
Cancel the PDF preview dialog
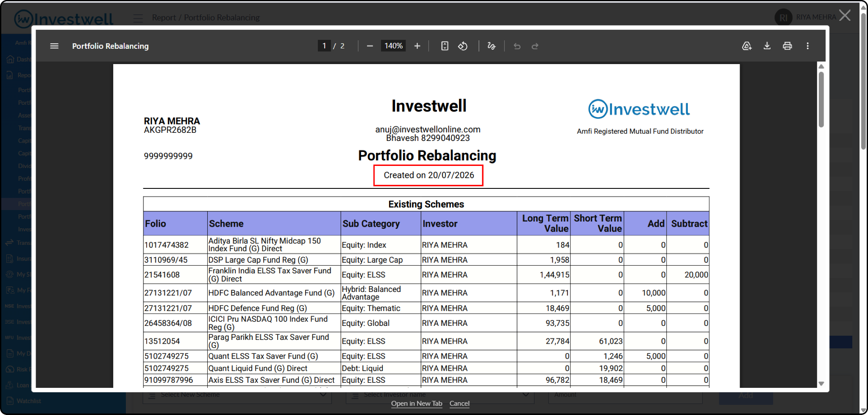point(459,404)
